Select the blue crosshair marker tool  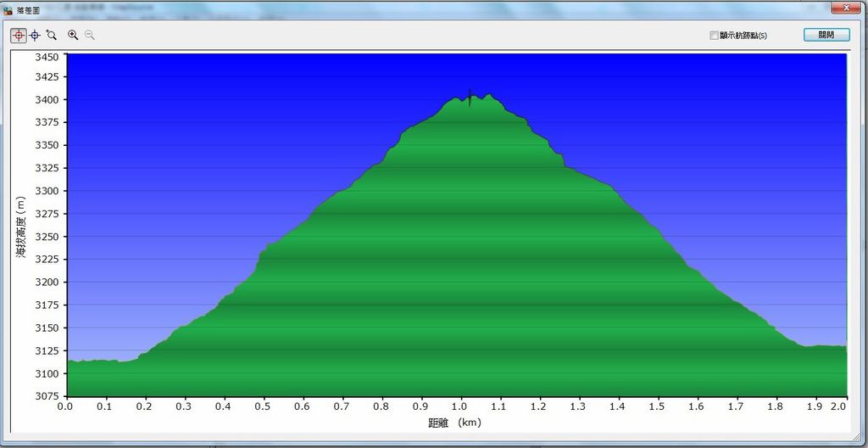tap(35, 35)
